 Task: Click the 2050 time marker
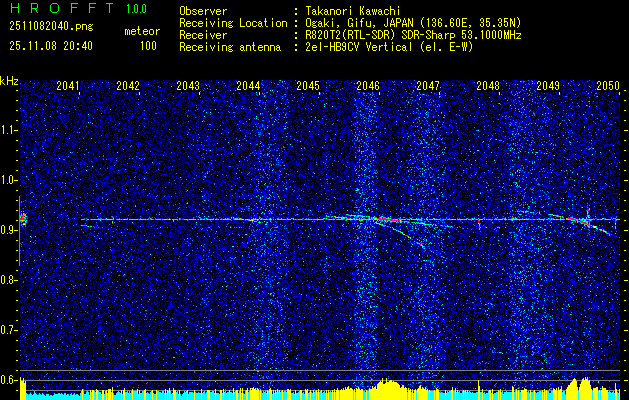tap(608, 85)
